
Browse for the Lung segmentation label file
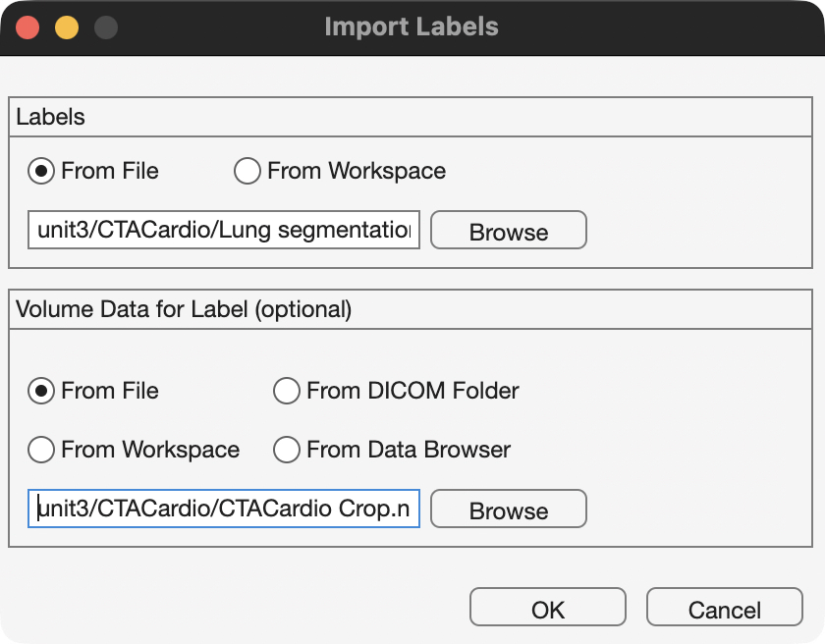[x=508, y=231]
